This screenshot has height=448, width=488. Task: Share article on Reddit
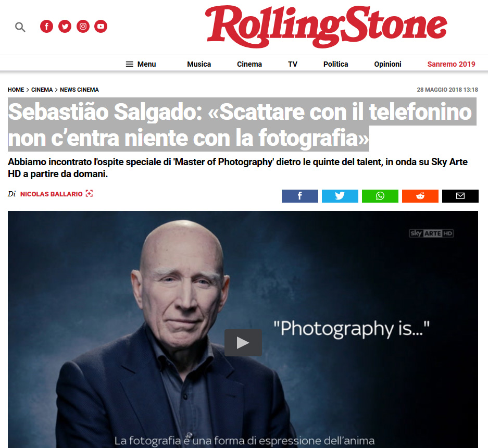420,196
